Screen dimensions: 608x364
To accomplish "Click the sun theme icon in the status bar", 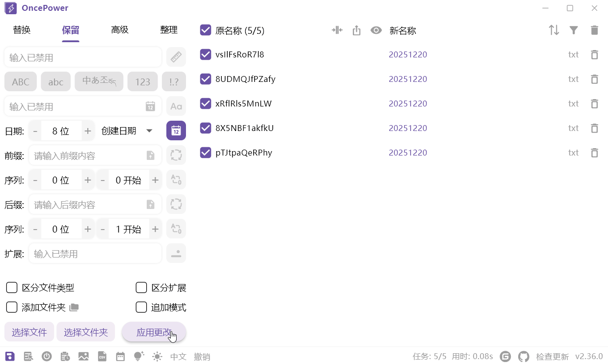I will 157,356.
